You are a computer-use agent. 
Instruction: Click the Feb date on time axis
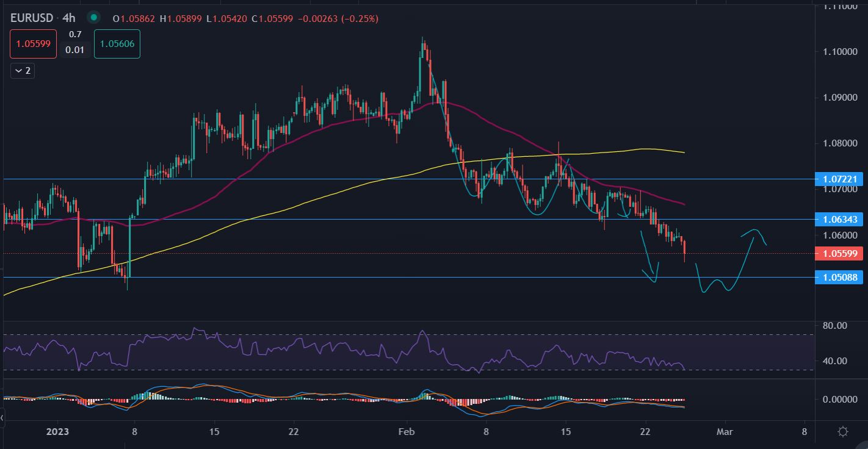coord(406,432)
